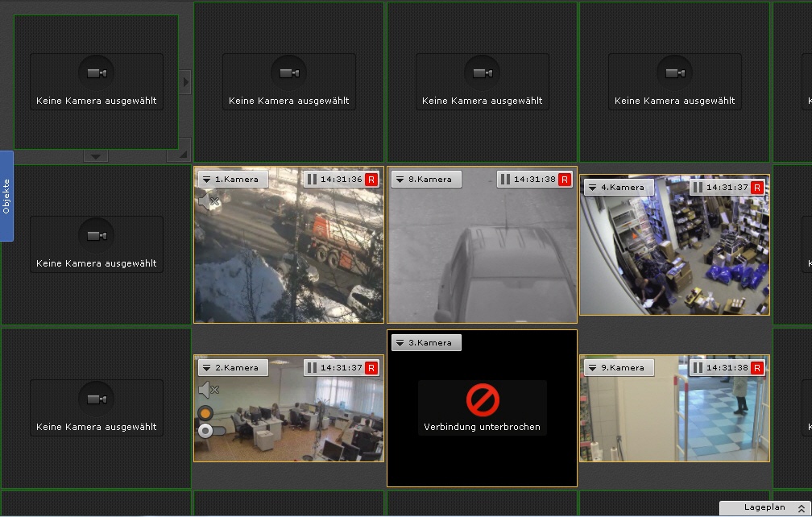812x517 pixels.
Task: Click the red R recording indicator on 9.Kamera
Action: (757, 368)
